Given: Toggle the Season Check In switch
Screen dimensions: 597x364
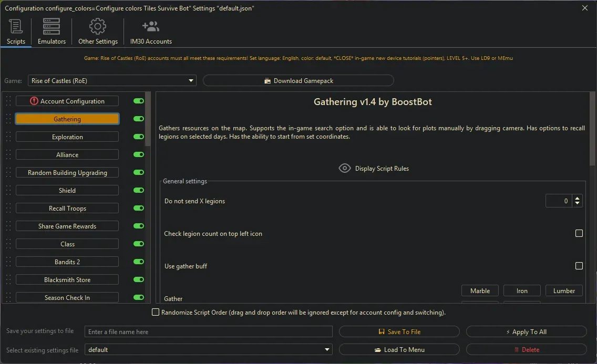Looking at the screenshot, I should tap(139, 297).
